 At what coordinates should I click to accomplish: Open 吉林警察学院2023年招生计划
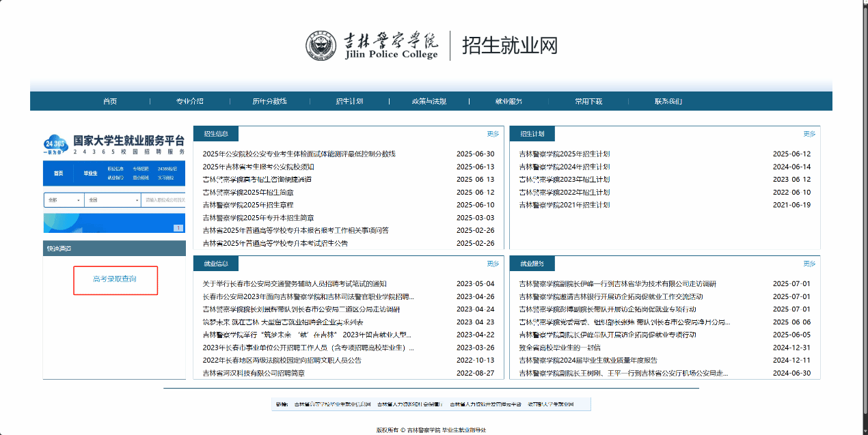(x=565, y=180)
